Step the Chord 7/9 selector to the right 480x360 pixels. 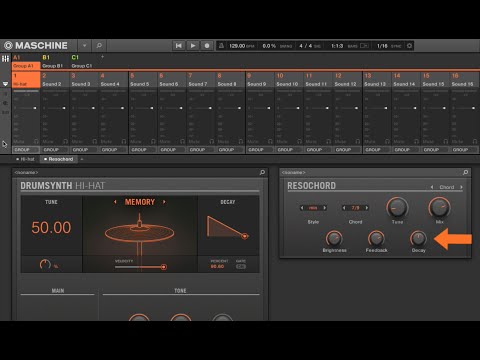(367, 208)
